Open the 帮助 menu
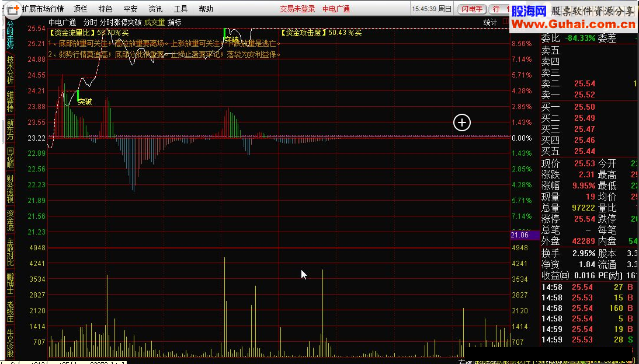 (x=206, y=9)
